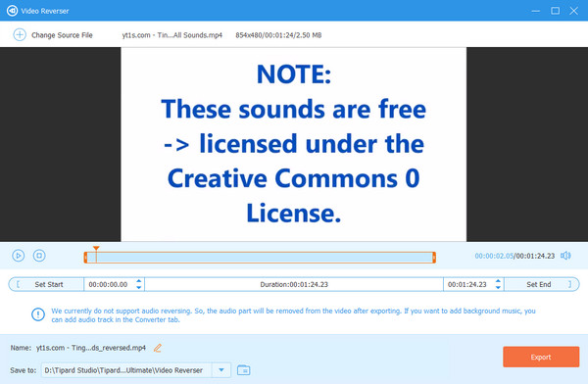Click the pencil icon to rename output
The width and height of the screenshot is (588, 384).
click(x=158, y=348)
